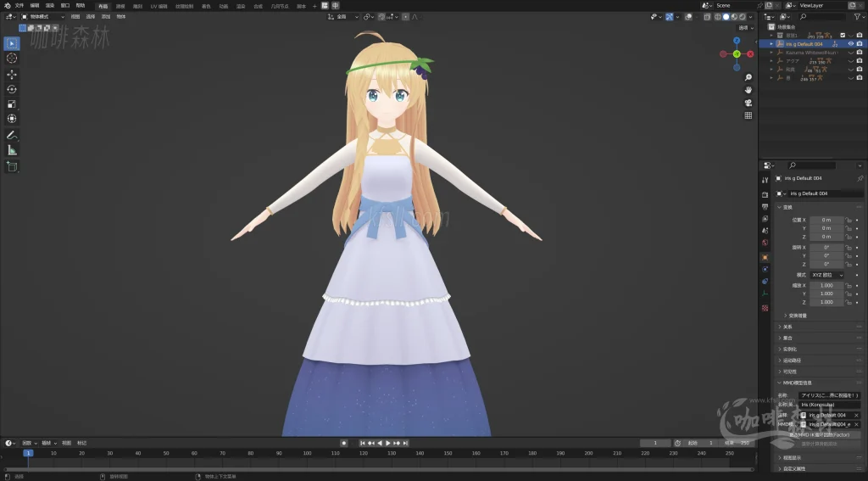Play the timeline animation
The height and width of the screenshot is (481, 868).
click(388, 443)
